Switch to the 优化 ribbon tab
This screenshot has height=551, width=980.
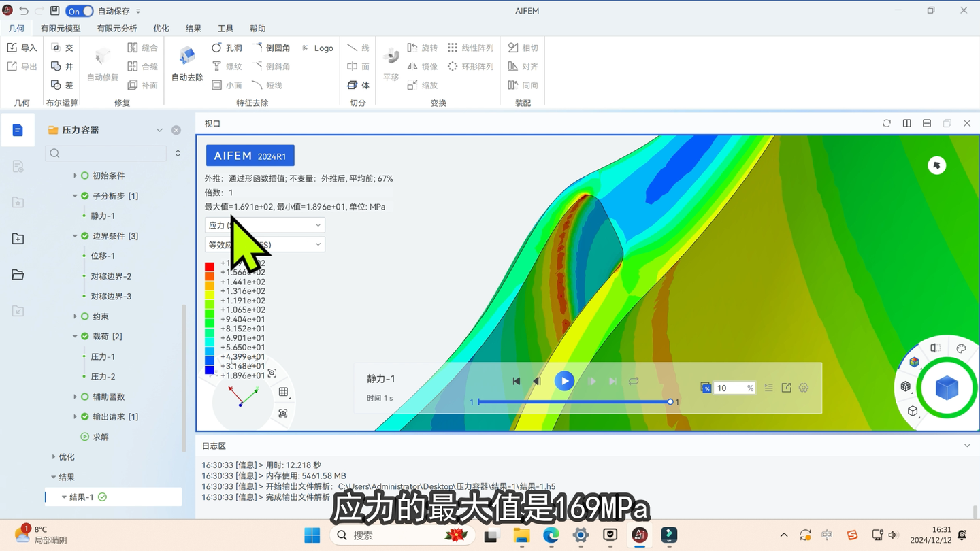point(161,29)
